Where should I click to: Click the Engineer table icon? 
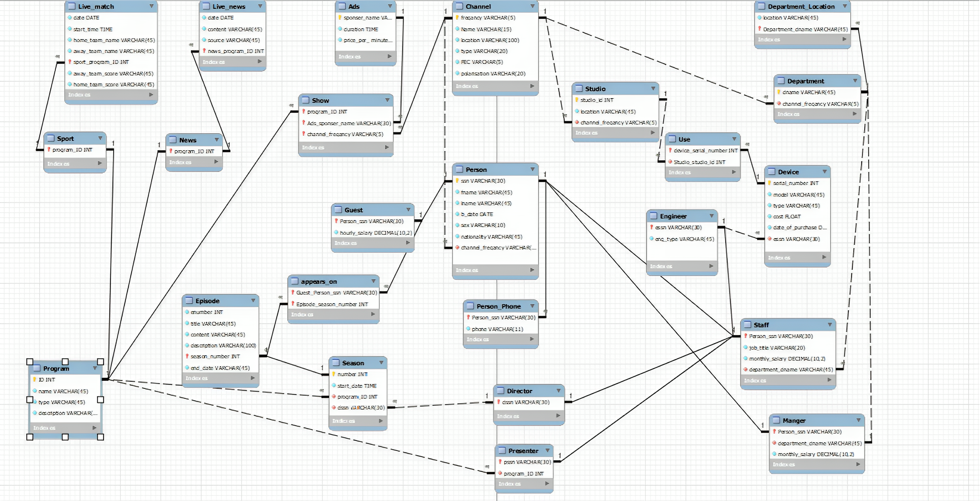tap(653, 216)
